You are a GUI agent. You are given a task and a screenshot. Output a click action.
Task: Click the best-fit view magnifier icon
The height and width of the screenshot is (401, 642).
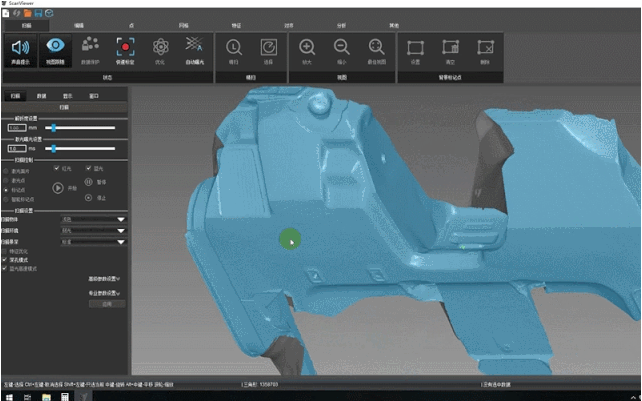[377, 51]
